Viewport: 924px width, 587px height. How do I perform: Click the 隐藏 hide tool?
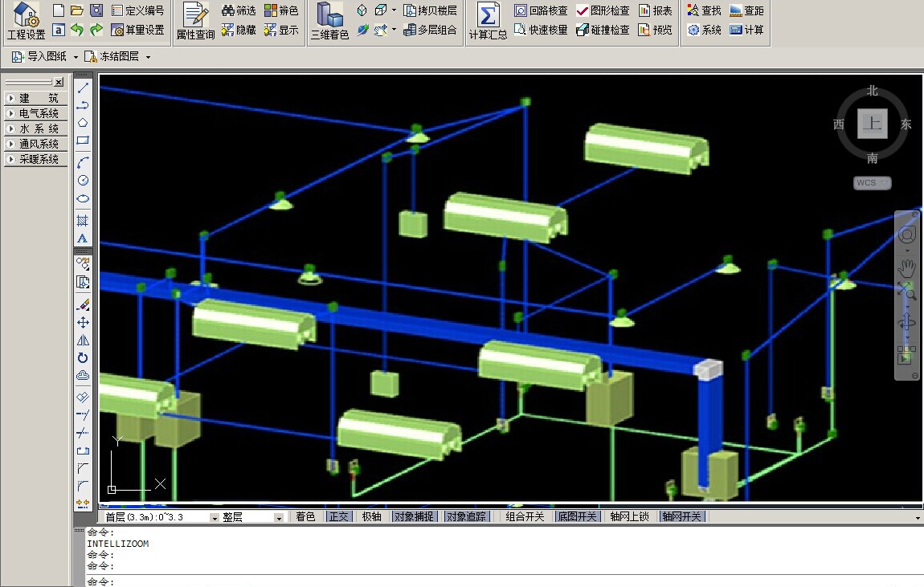tap(239, 30)
